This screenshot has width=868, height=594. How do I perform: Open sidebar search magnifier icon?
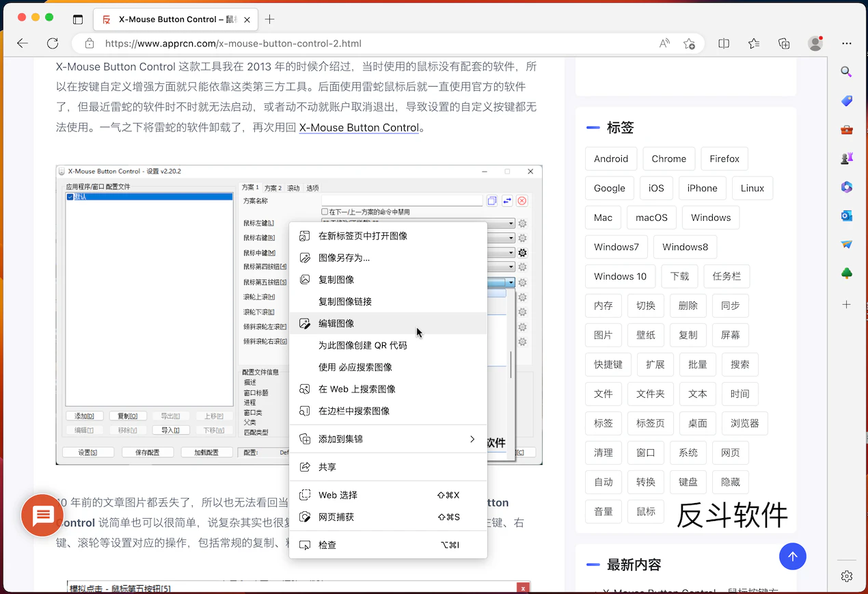click(x=847, y=72)
